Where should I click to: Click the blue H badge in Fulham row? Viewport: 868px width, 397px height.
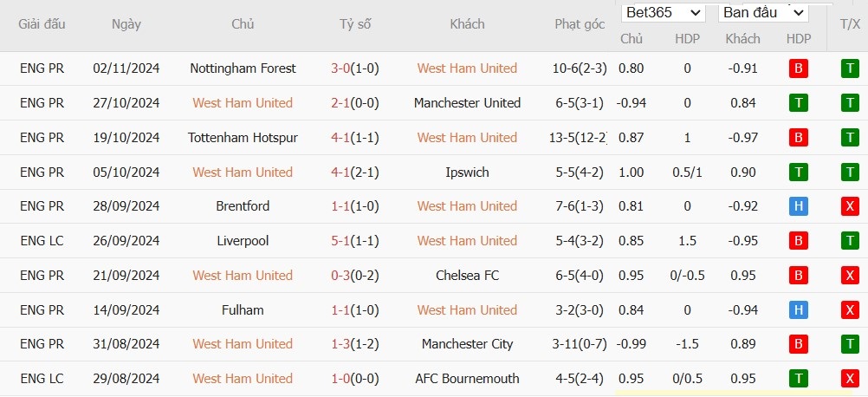(798, 310)
